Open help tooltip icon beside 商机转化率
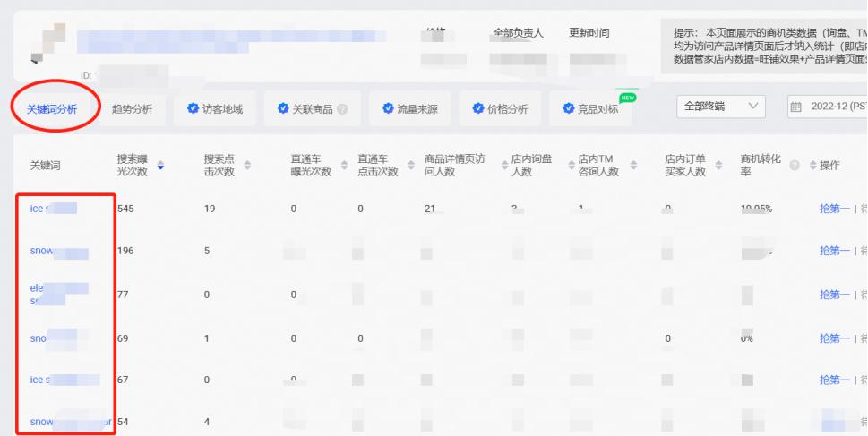Viewport: 868px width, 436px height. pos(795,165)
